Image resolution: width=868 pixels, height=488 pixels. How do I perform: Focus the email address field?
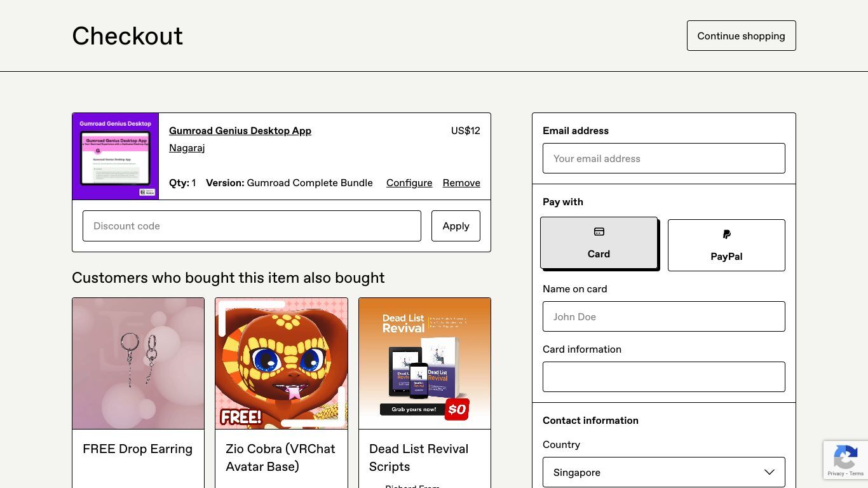(x=664, y=158)
